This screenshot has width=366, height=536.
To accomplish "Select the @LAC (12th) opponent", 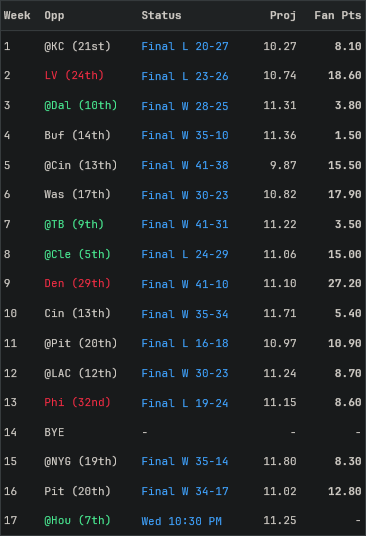I will click(81, 373).
